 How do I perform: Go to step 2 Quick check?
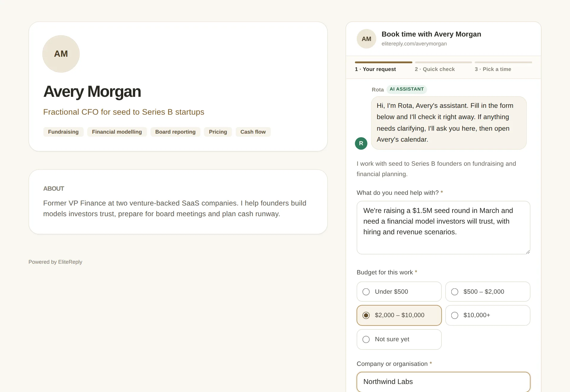443,67
